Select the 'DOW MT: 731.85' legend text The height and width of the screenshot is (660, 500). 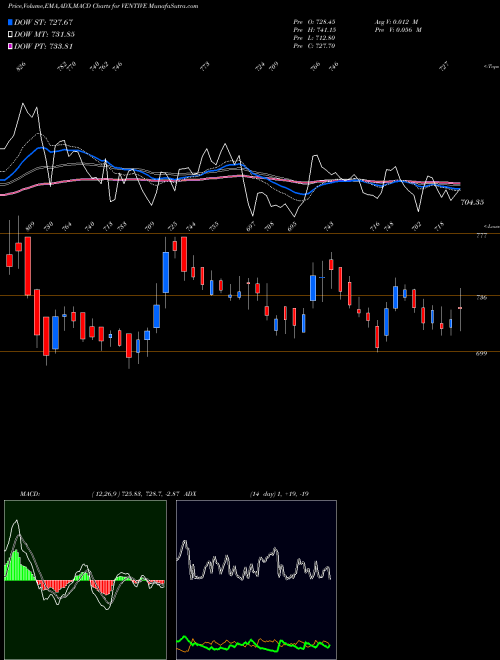coord(45,34)
